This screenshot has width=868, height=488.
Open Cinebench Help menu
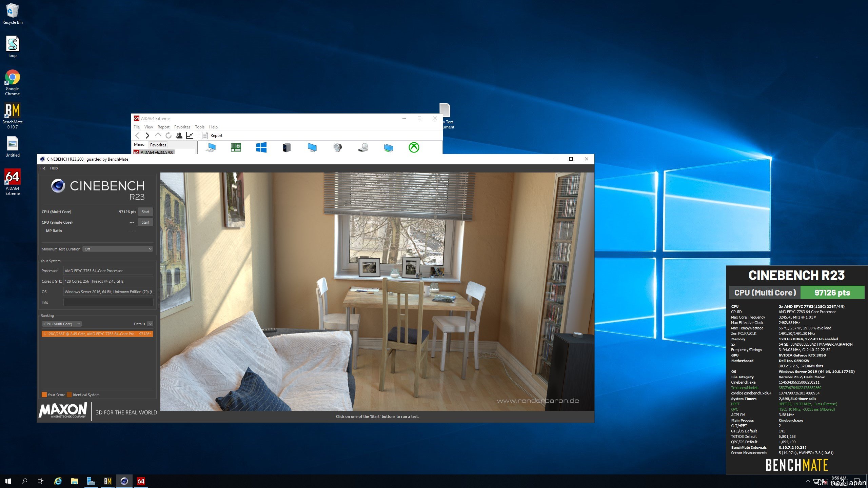coord(54,168)
